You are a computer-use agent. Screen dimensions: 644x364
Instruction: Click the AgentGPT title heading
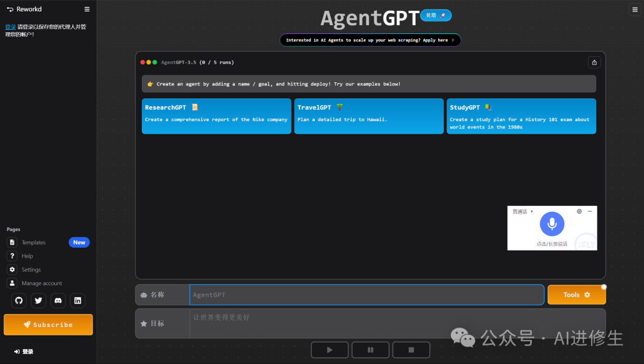click(x=370, y=18)
